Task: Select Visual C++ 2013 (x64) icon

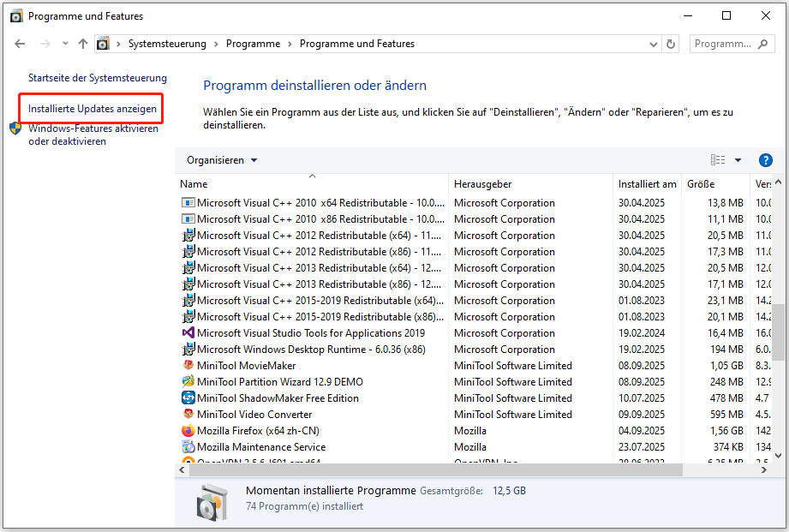Action: 188,268
